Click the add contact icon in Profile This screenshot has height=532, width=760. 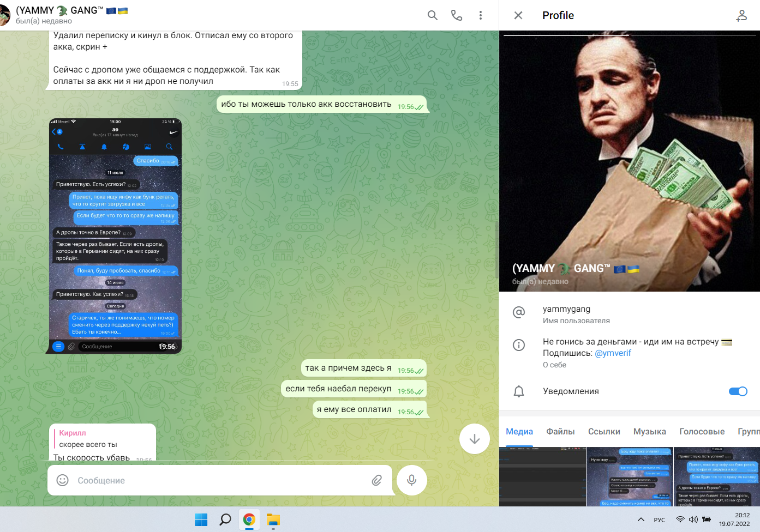(741, 15)
